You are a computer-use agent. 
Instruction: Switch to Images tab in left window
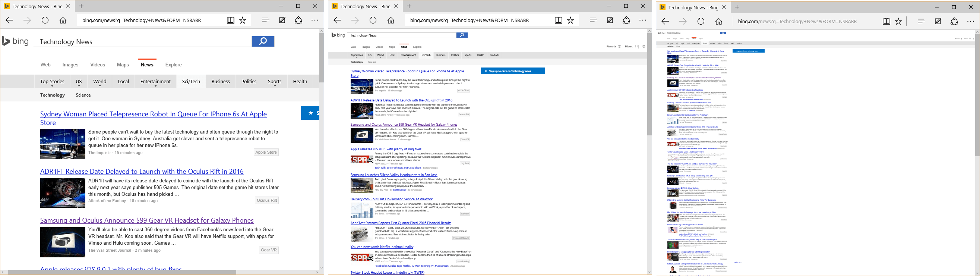70,65
